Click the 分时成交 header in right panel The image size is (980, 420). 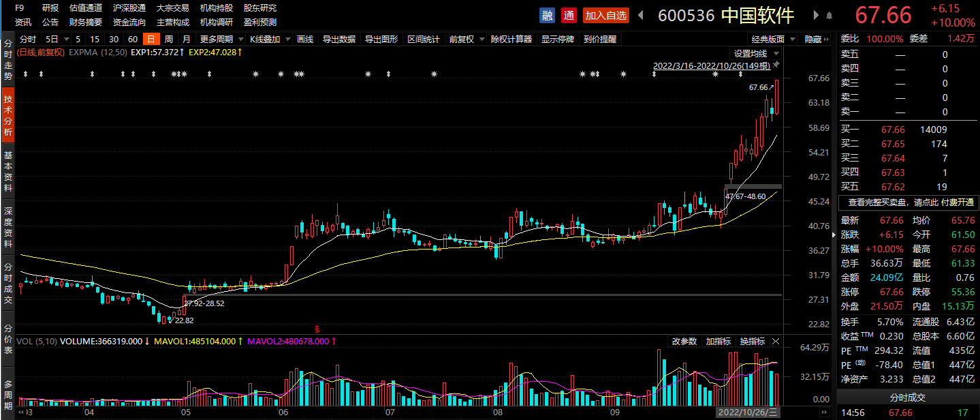908,397
